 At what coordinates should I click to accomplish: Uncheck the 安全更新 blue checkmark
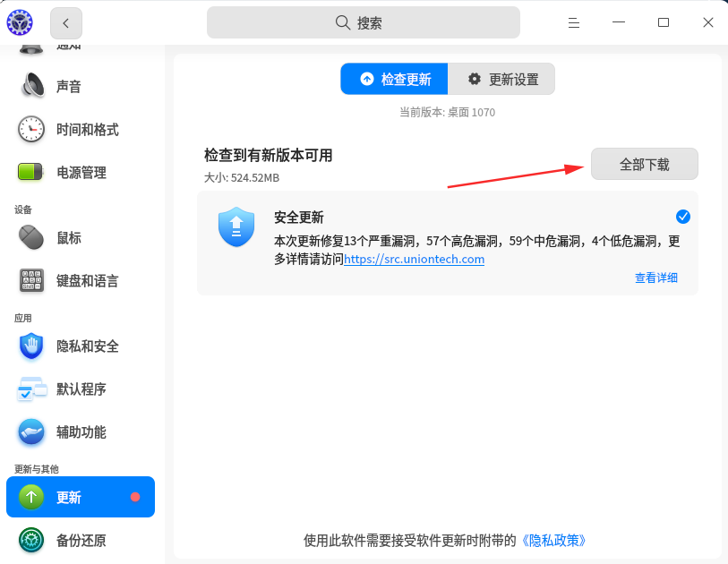pyautogui.click(x=682, y=217)
